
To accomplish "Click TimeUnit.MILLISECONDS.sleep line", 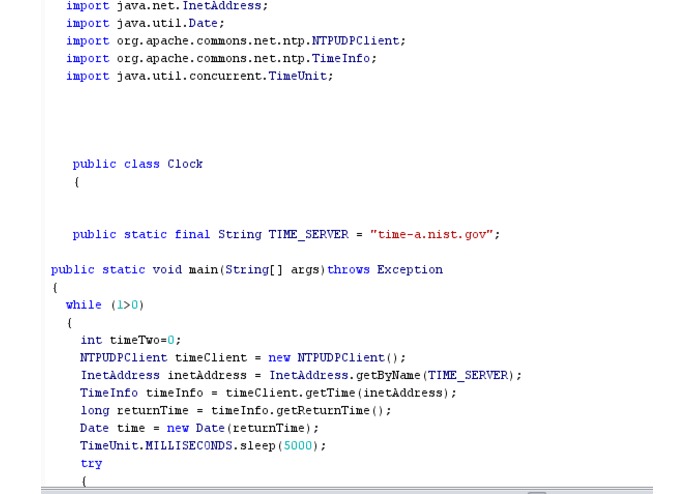I will [203, 446].
